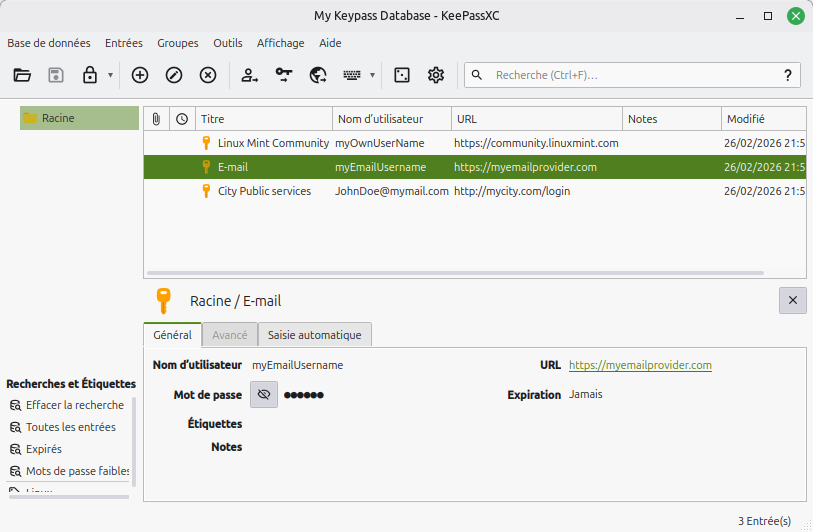The width and height of the screenshot is (813, 532).
Task: Select the City Public services entry
Action: 264,191
